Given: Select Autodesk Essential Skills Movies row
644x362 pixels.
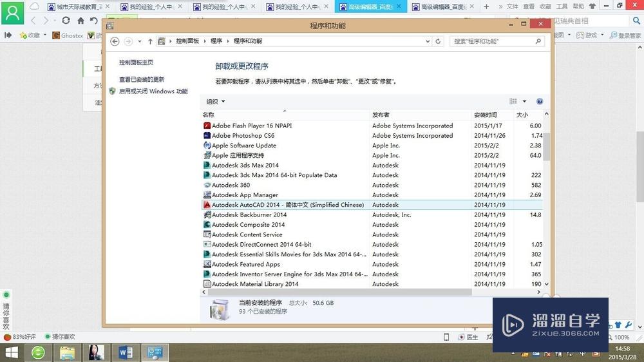Looking at the screenshot, I should click(x=372, y=254).
